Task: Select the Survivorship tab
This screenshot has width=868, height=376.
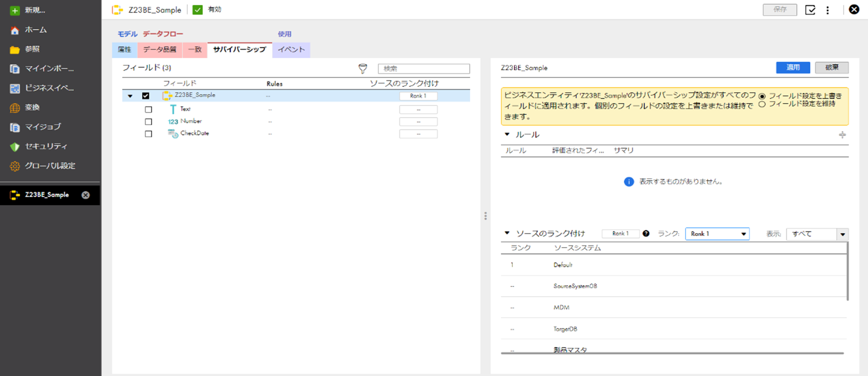Action: coord(240,50)
